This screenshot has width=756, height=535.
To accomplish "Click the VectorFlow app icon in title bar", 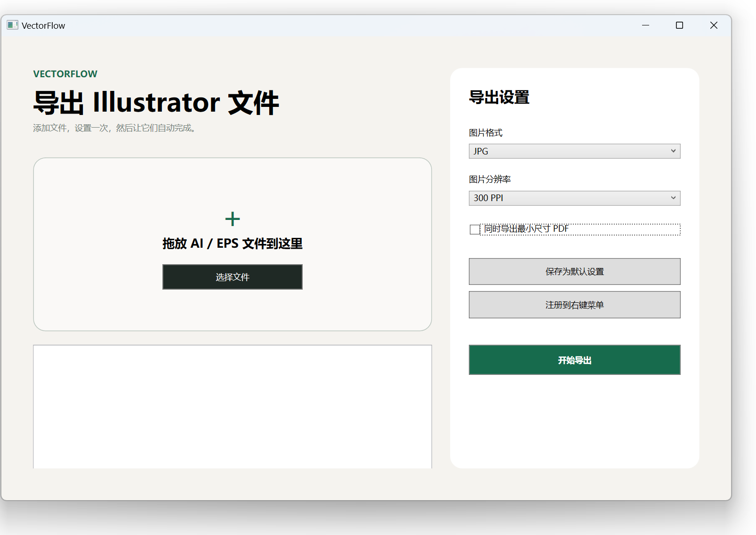I will (x=13, y=25).
